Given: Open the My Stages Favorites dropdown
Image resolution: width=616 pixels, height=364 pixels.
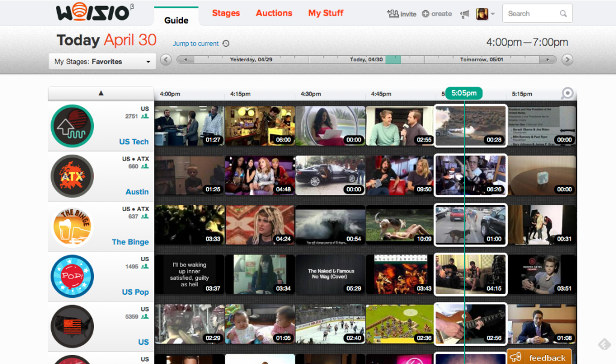Looking at the screenshot, I should pyautogui.click(x=102, y=61).
